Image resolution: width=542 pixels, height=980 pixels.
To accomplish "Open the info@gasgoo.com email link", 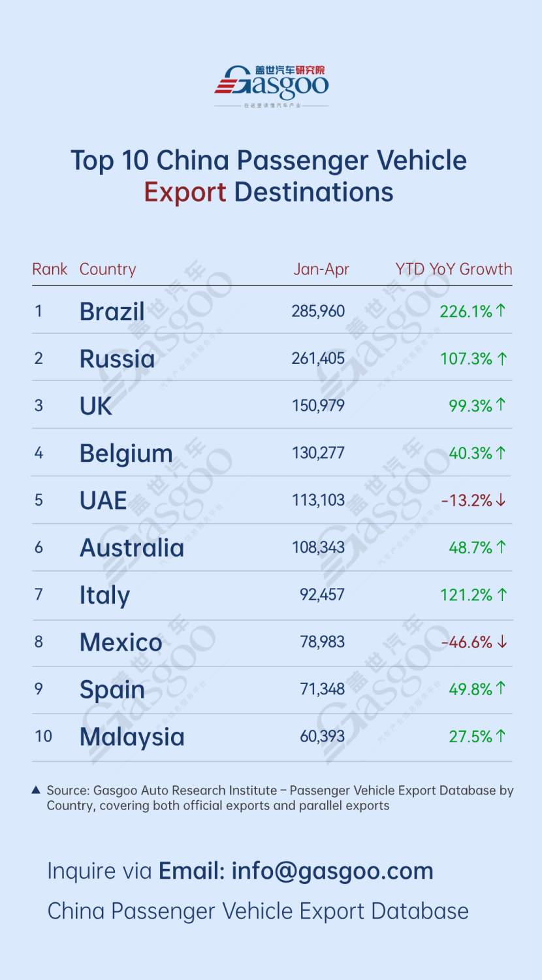I will tap(332, 871).
